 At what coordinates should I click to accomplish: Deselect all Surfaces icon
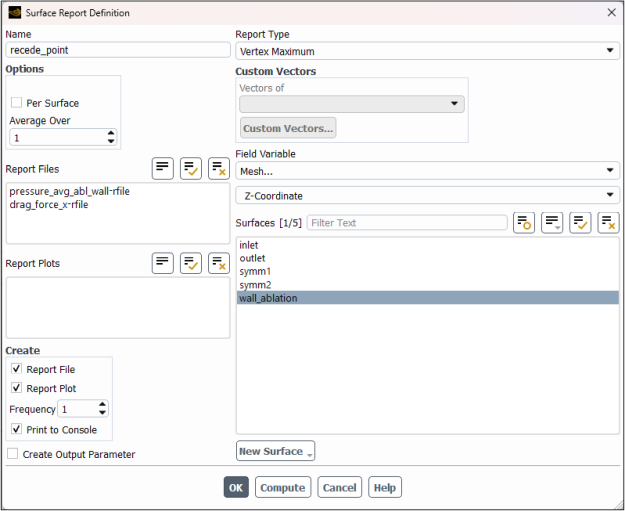pyautogui.click(x=608, y=222)
